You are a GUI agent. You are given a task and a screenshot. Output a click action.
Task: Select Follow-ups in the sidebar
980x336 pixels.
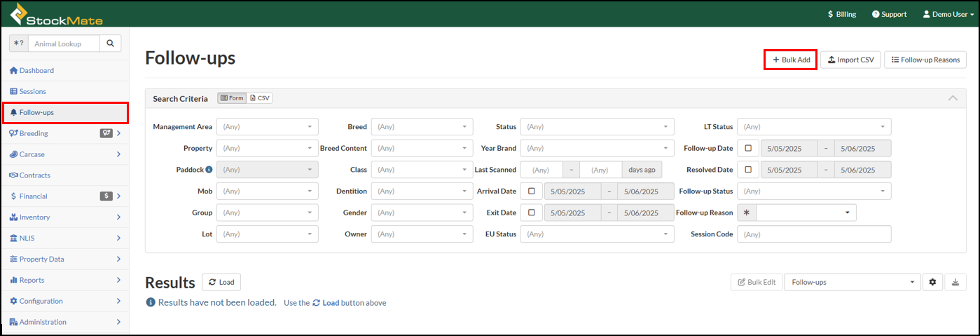tap(64, 112)
